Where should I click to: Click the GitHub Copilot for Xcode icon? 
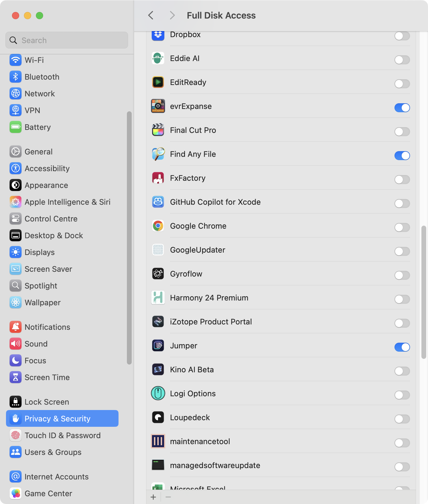158,202
